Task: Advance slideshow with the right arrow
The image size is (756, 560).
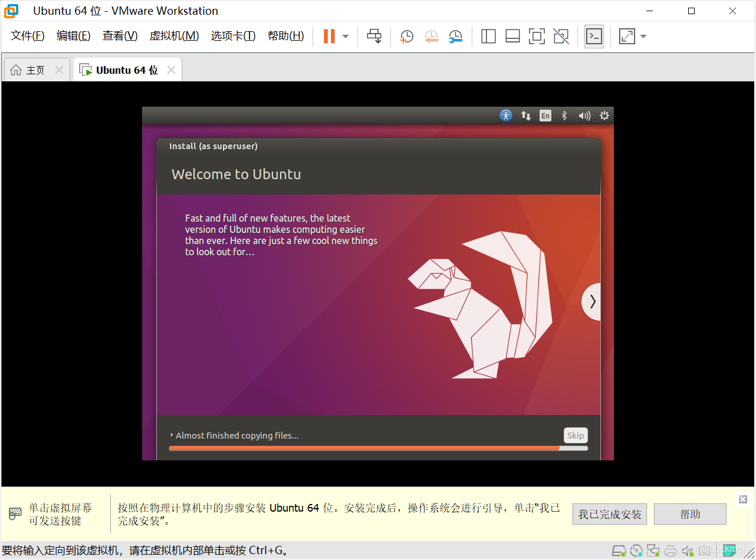Action: coord(591,302)
